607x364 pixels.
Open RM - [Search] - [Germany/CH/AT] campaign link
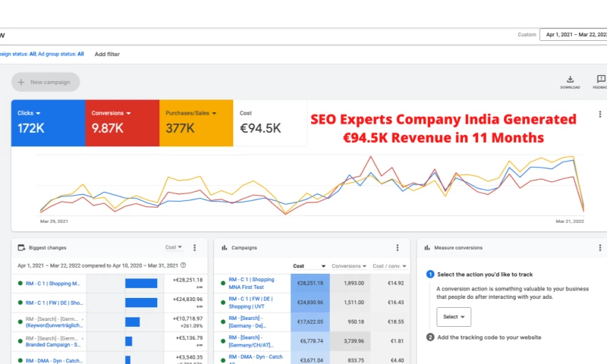click(251, 341)
